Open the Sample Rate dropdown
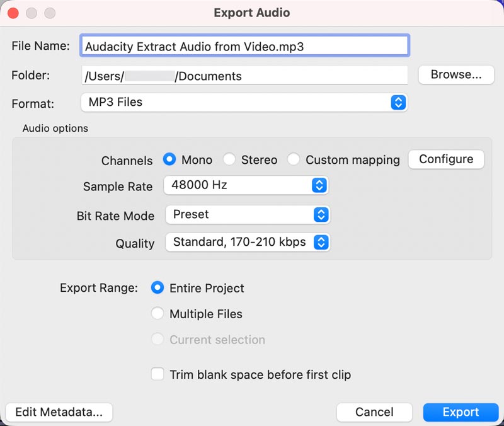This screenshot has height=426, width=504. (246, 185)
